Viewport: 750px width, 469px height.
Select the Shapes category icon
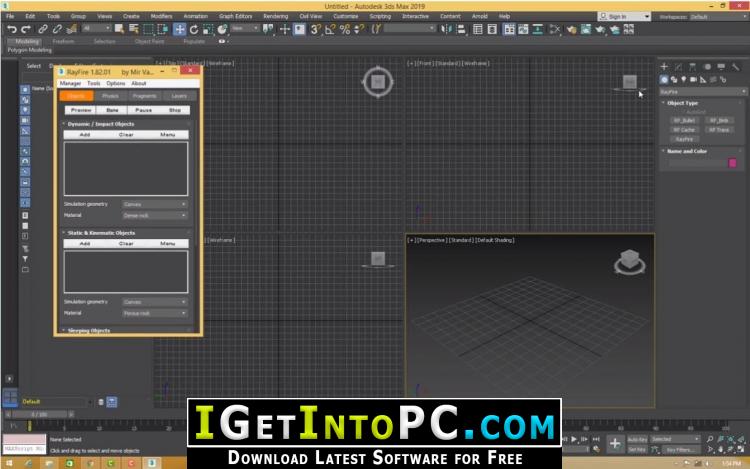coord(674,79)
